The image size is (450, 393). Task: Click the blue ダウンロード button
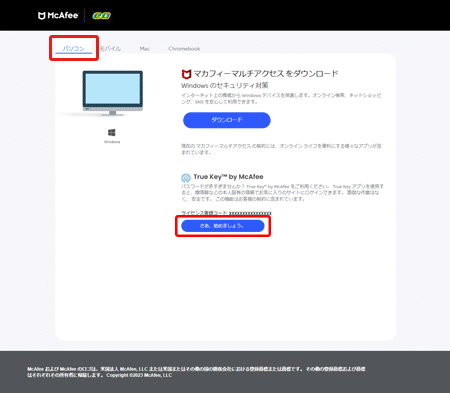[227, 120]
